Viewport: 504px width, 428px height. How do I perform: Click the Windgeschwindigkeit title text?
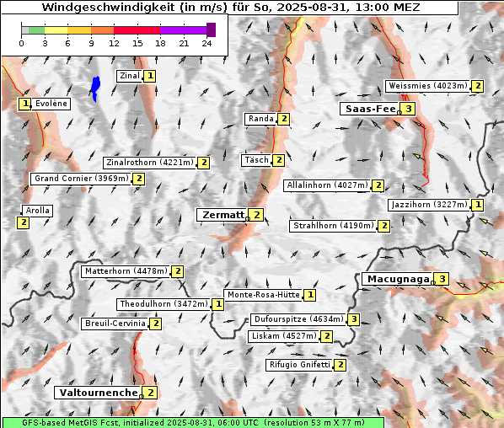pos(231,7)
